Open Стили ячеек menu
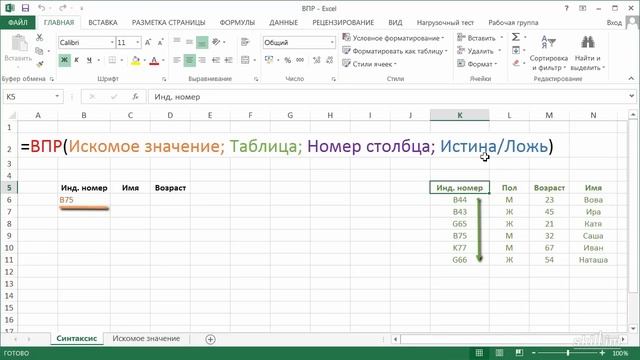 coord(370,64)
